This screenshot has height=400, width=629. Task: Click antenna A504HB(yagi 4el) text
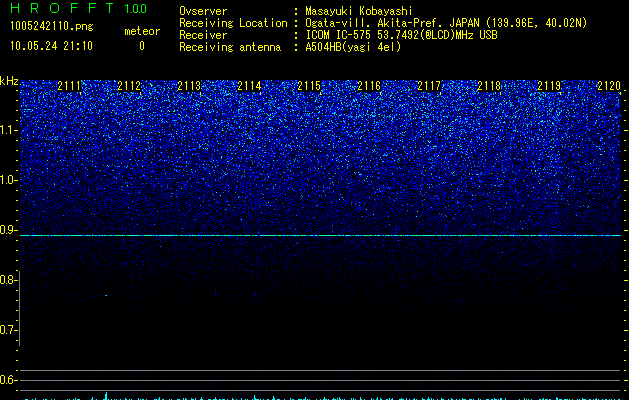pos(353,47)
